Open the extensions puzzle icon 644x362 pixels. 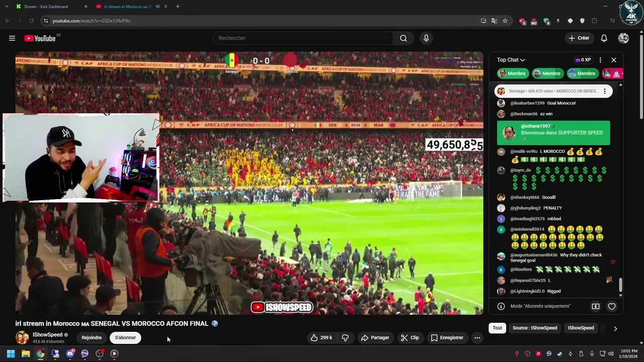(x=595, y=21)
